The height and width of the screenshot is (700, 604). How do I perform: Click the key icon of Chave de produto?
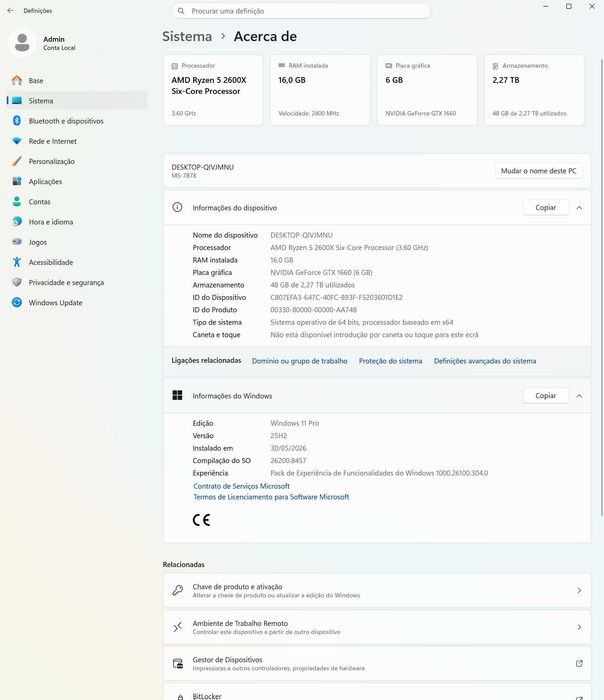[177, 590]
